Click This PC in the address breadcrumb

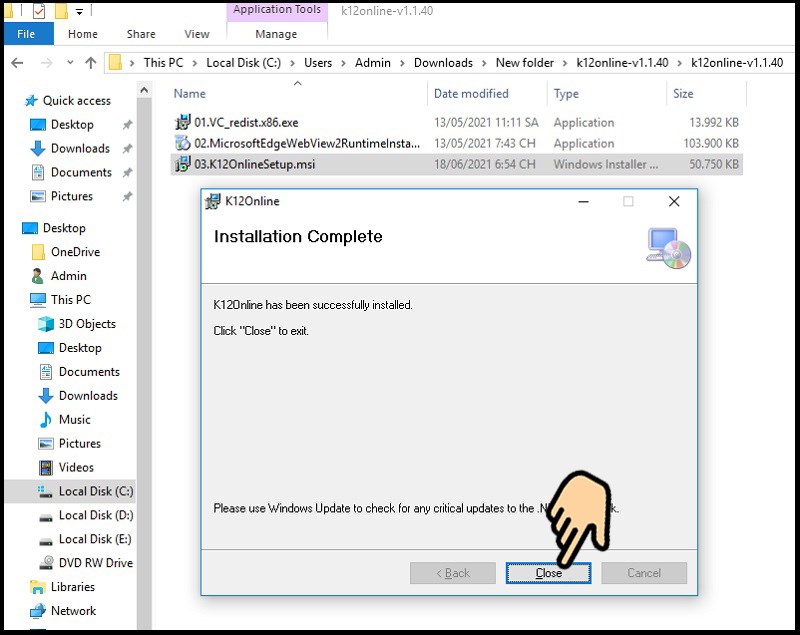coord(163,63)
